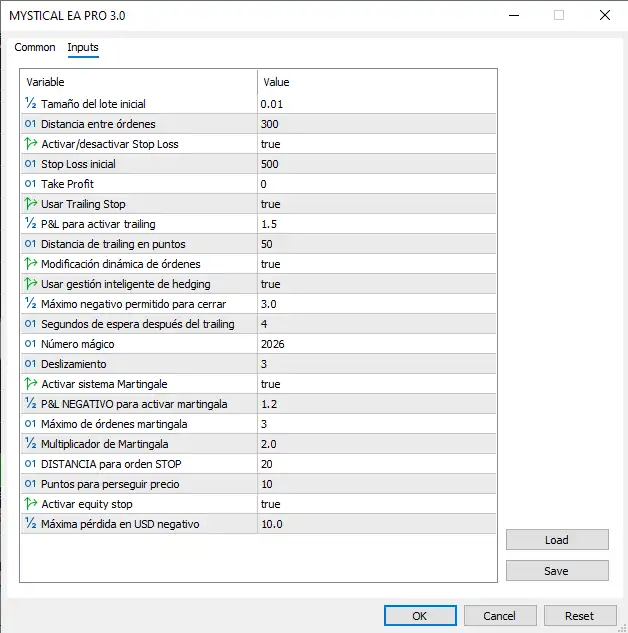
Task: Click the icon beside Tamaño del lote inicial
Action: pos(30,104)
